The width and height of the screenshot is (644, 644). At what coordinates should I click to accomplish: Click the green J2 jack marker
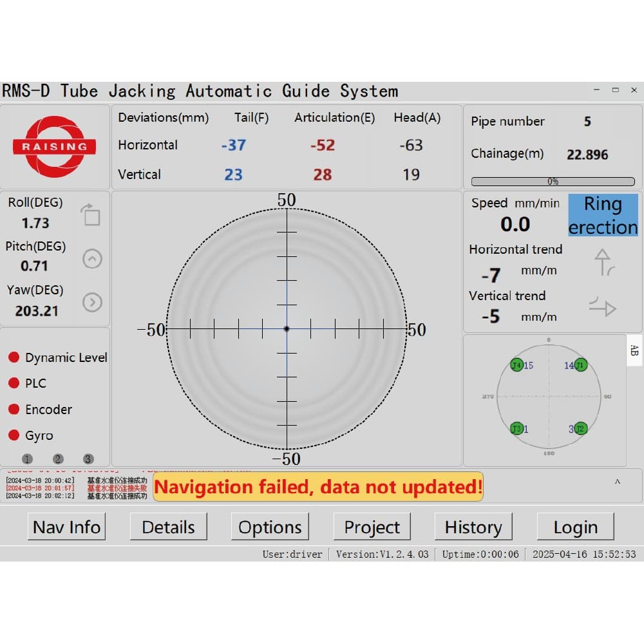(581, 429)
